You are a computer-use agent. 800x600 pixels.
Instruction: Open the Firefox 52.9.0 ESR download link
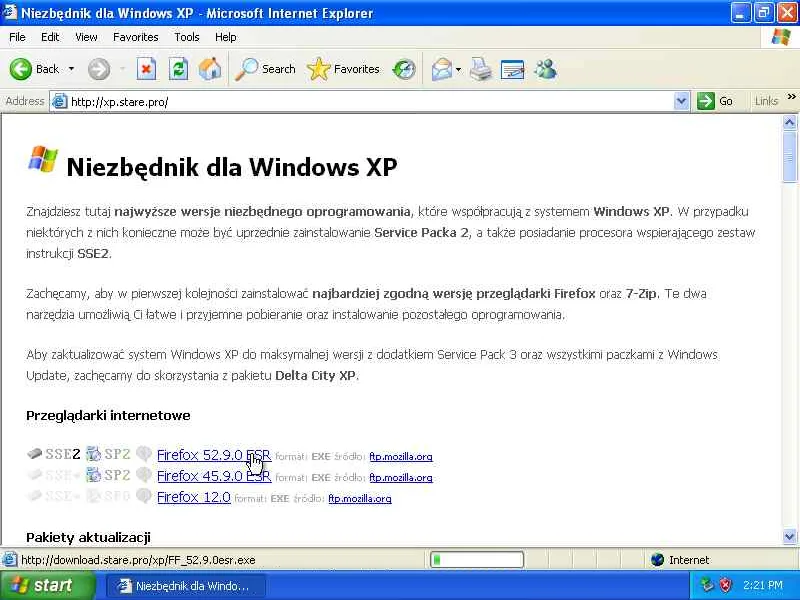(214, 455)
